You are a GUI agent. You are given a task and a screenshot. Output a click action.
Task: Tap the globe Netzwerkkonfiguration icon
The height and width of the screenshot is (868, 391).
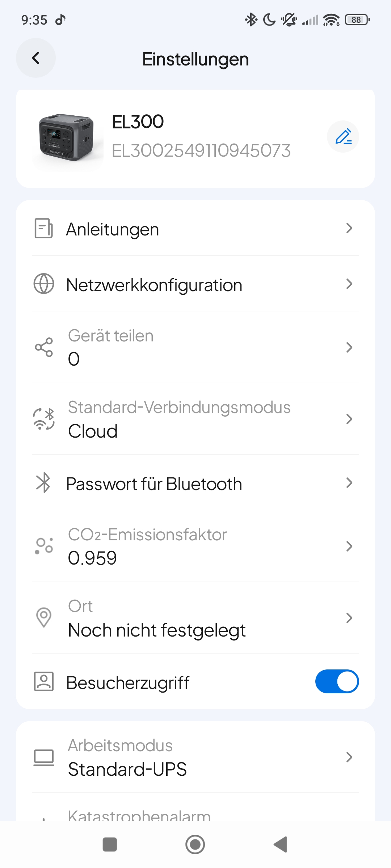click(44, 284)
